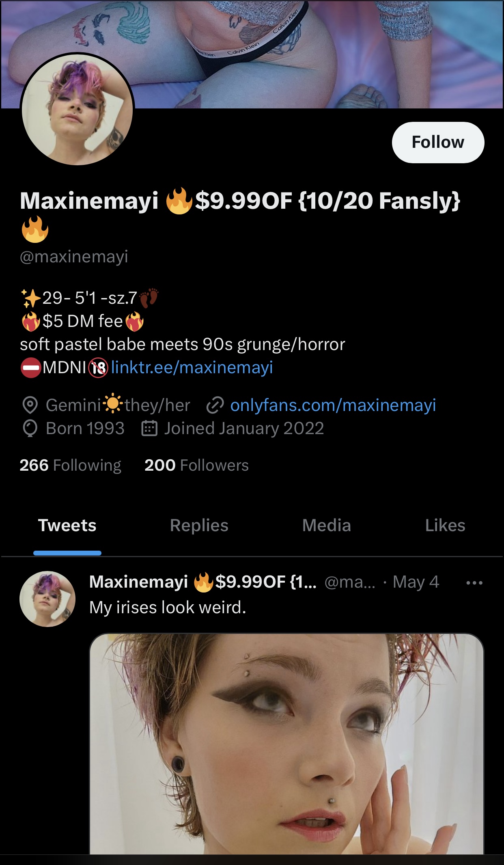Click the birthday balloon icon
Viewport: 504px width, 865px height.
pyautogui.click(x=30, y=429)
